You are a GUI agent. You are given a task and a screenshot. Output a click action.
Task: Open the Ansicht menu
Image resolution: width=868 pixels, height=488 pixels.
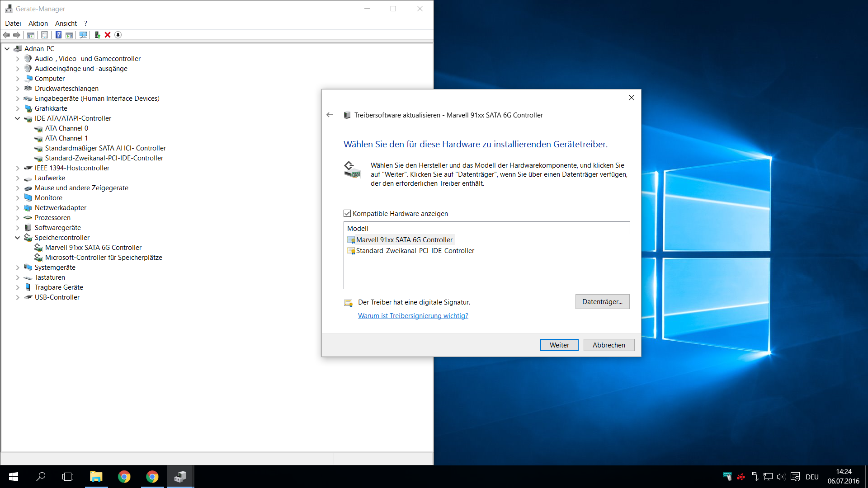pyautogui.click(x=66, y=23)
